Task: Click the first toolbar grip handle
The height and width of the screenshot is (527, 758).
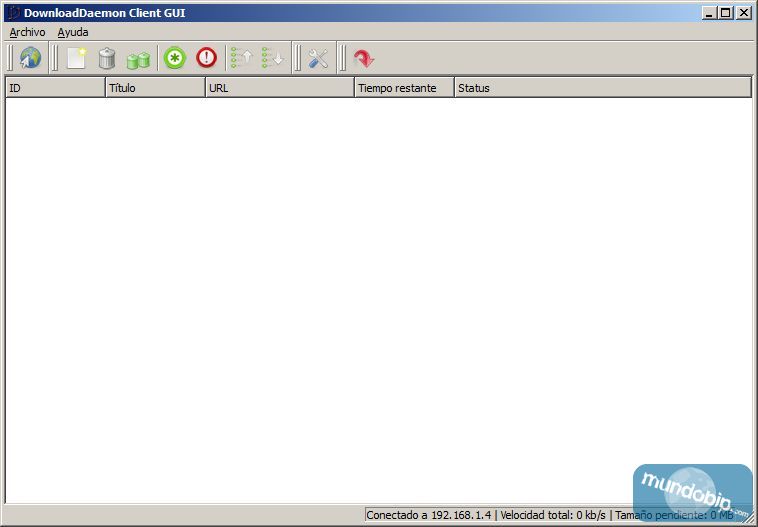Action: coord(10,58)
